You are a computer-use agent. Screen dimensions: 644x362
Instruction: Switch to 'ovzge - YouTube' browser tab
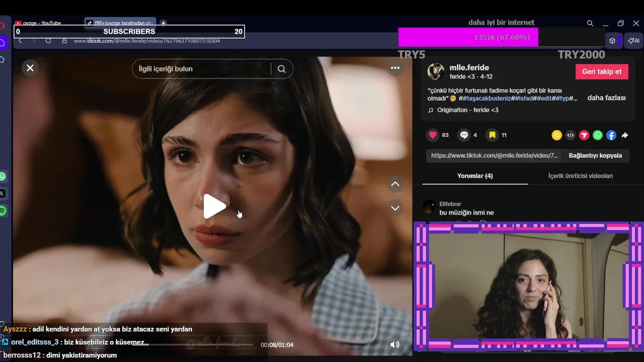pyautogui.click(x=42, y=23)
